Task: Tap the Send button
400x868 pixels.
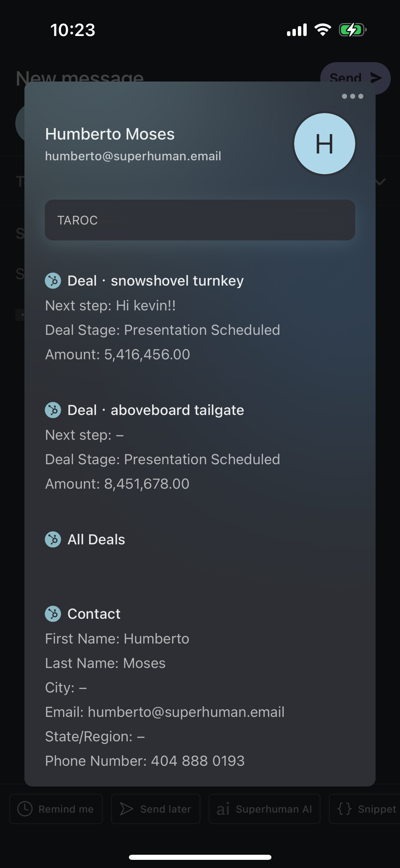Action: pos(355,78)
